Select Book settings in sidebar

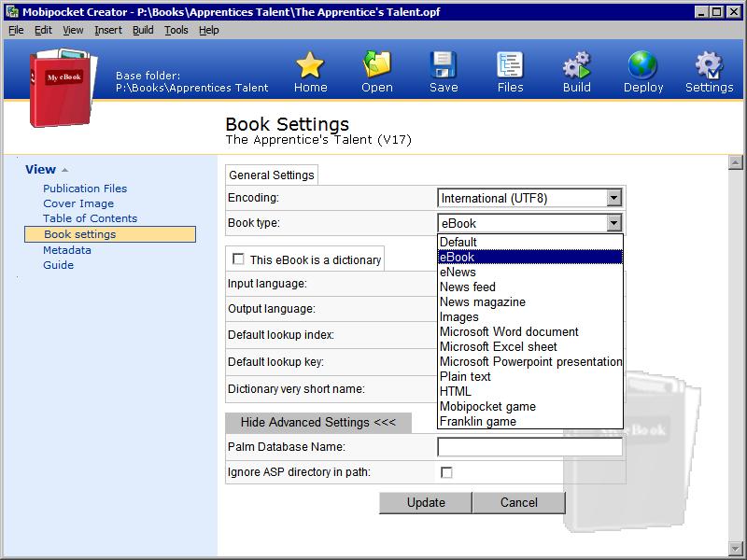pos(110,234)
